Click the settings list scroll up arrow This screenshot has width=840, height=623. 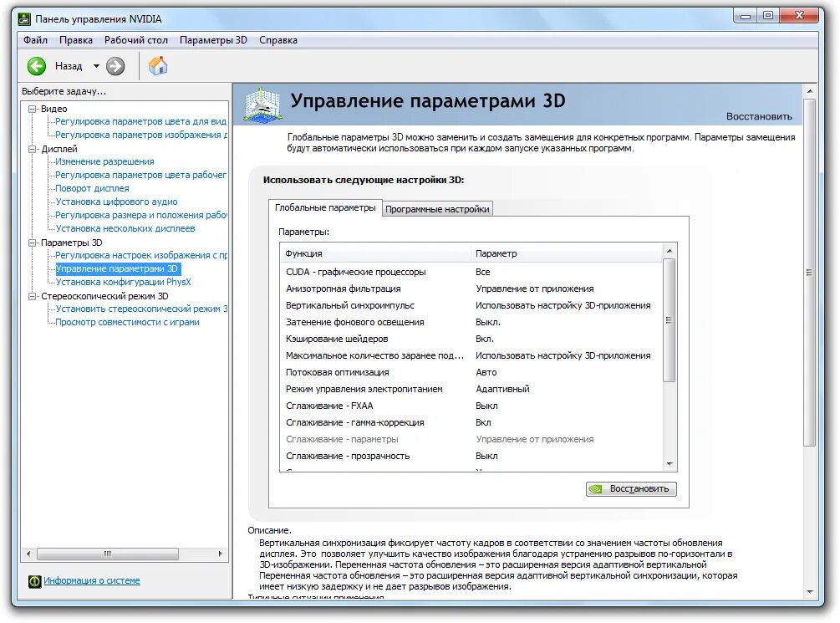(x=669, y=251)
